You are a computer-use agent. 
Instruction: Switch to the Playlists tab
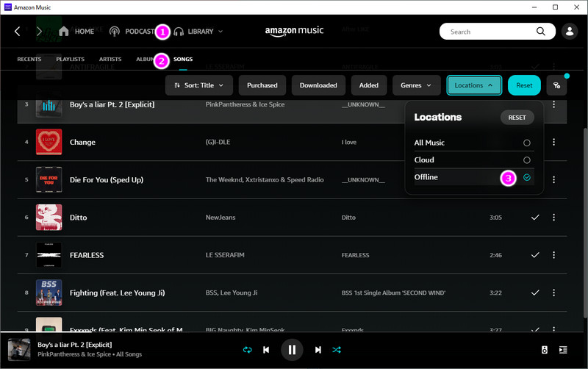(70, 60)
